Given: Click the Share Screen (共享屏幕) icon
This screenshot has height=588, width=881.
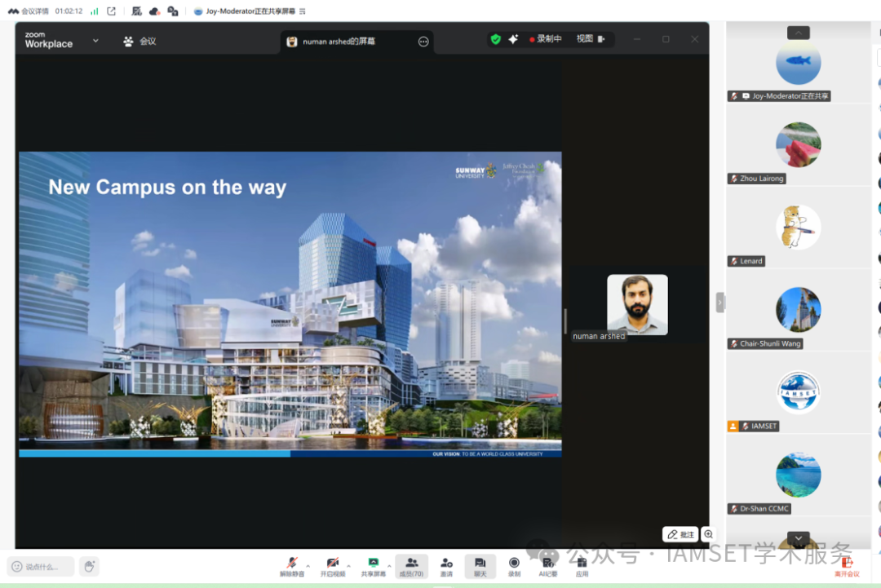Looking at the screenshot, I should coord(373,564).
